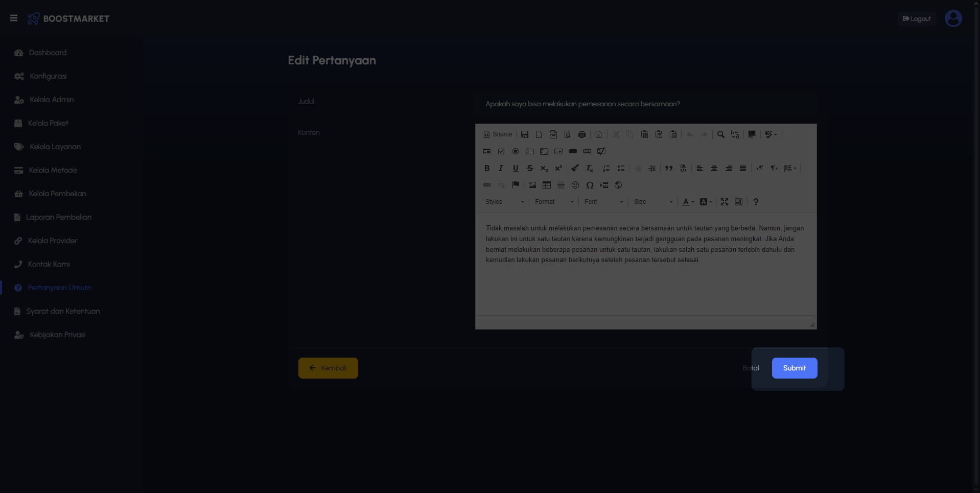Toggle bold formatting

point(487,168)
